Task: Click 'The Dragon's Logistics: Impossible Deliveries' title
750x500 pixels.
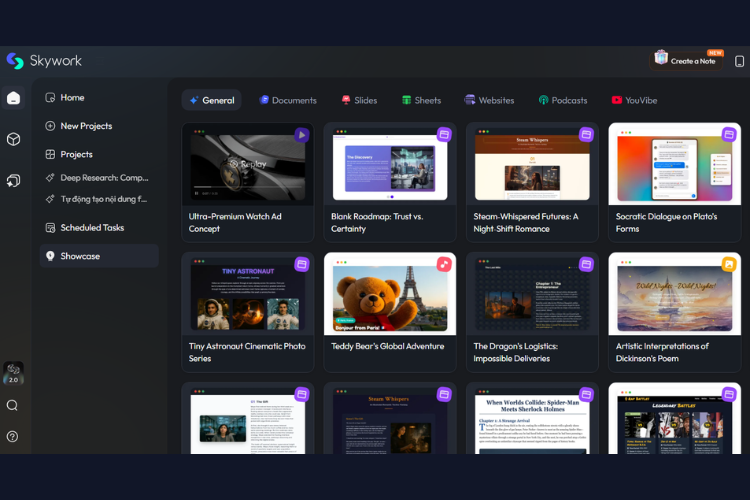Action: tap(516, 352)
